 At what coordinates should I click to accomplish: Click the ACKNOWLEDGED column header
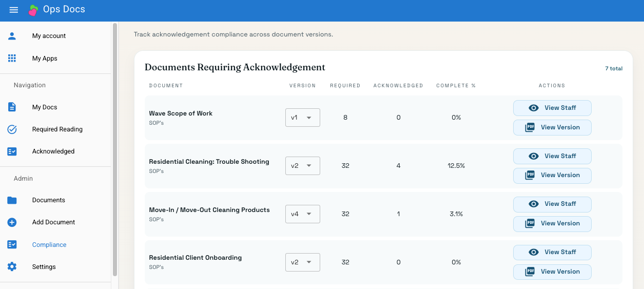pos(398,86)
